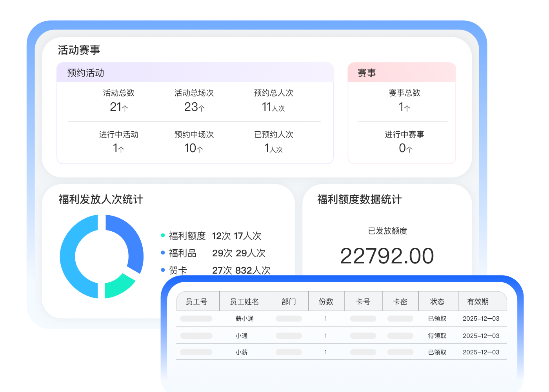
Task: Click the blue dot beside 贺卡 legend
Action: point(163,270)
